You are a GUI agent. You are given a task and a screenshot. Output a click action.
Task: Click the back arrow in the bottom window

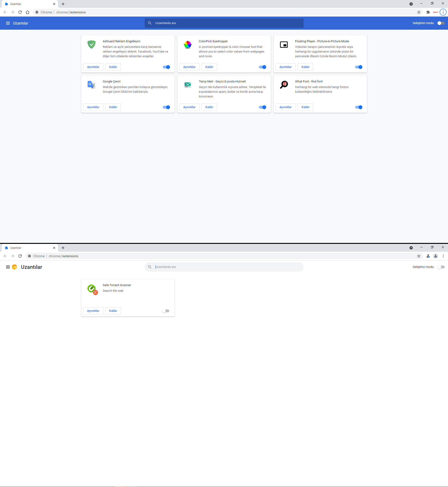(5, 256)
